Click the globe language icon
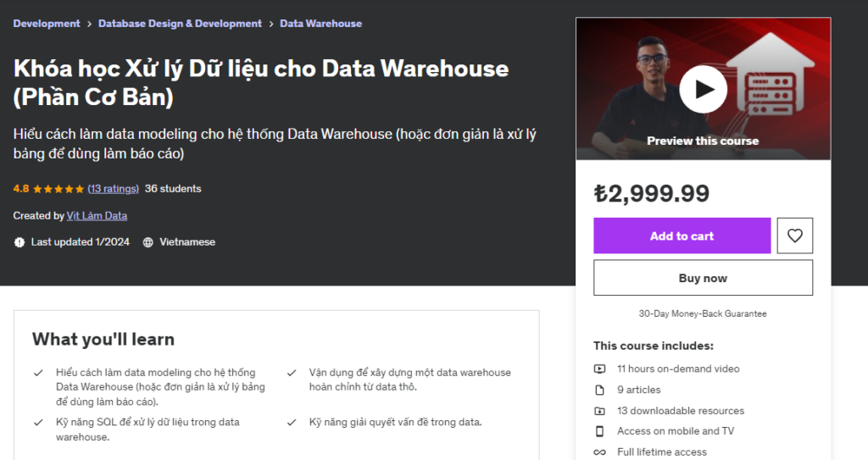 148,242
